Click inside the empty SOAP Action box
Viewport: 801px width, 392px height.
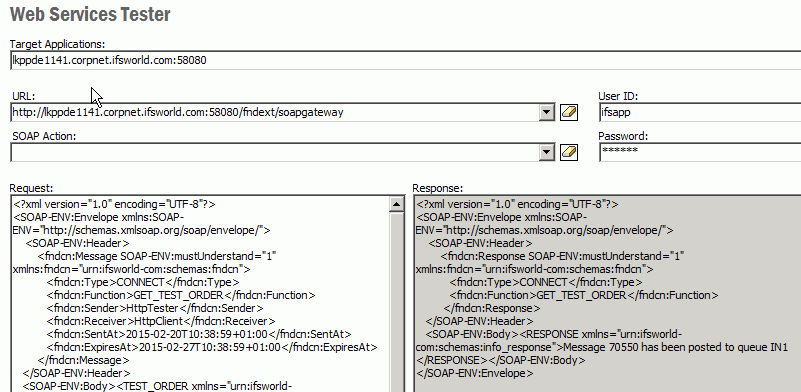[x=275, y=152]
